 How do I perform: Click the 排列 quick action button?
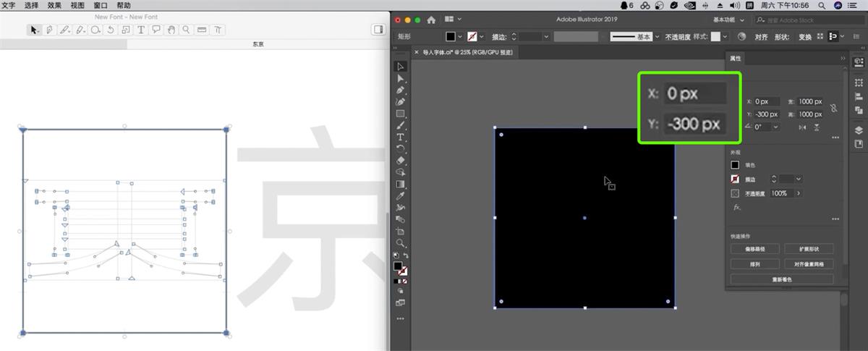(754, 264)
